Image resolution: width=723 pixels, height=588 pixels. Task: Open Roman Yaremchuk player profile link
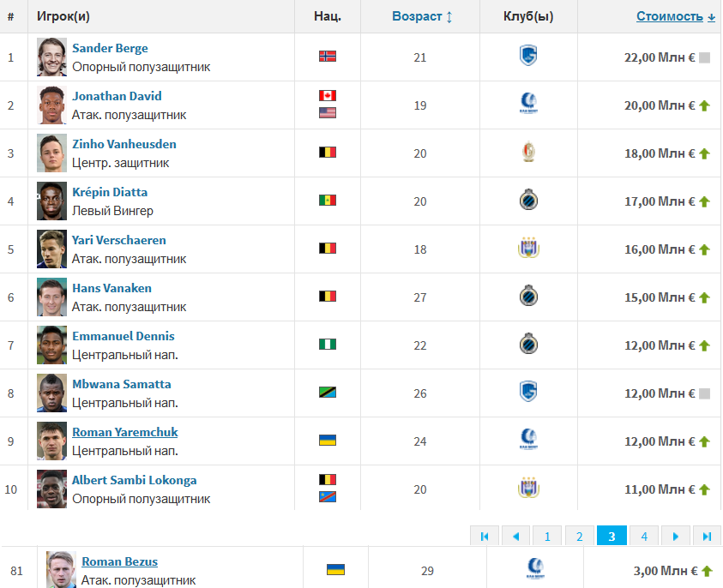pyautogui.click(x=125, y=432)
